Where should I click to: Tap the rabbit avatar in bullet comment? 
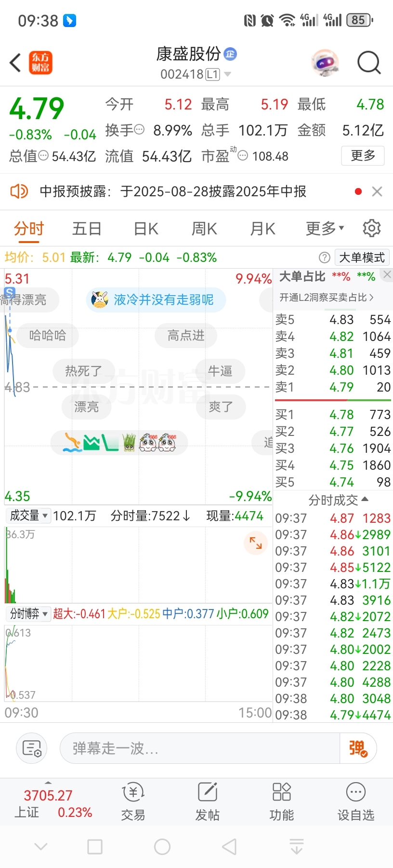(x=99, y=300)
